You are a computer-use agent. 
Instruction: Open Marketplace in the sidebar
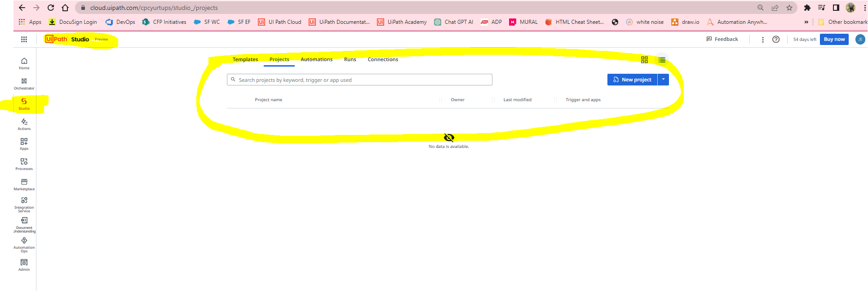coord(24,184)
